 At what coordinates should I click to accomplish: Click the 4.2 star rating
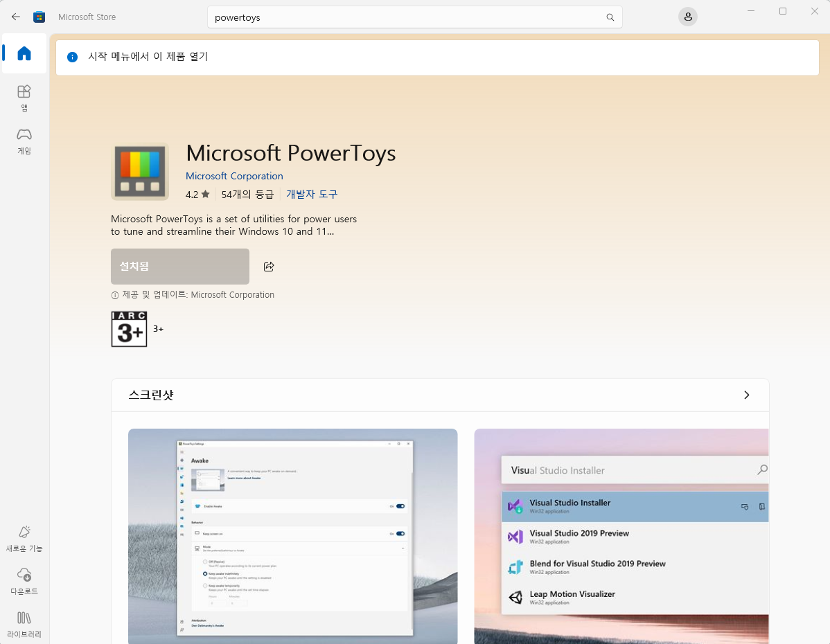(x=197, y=194)
